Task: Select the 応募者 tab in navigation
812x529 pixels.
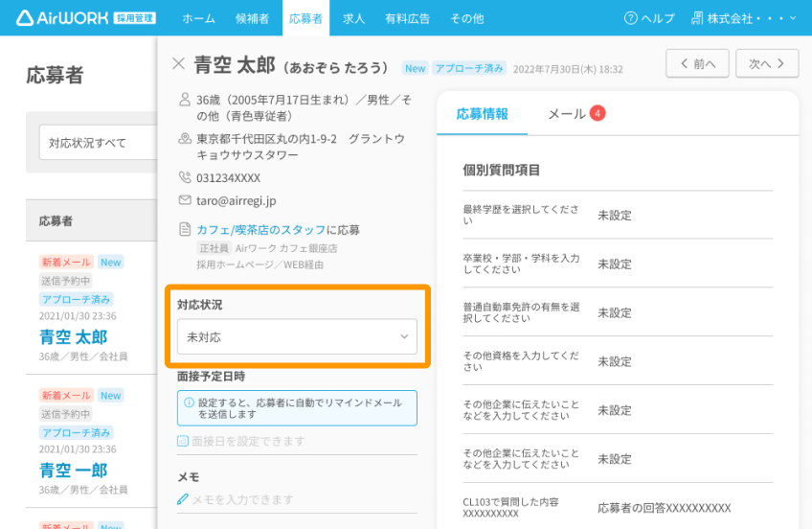Action: pos(305,18)
